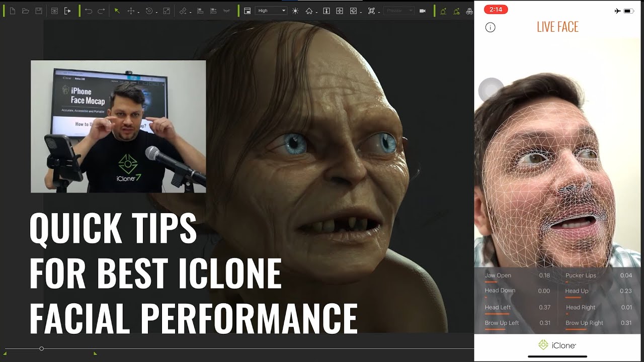Toggle the mini viewport window icon
This screenshot has width=644, height=362.
pos(247,11)
